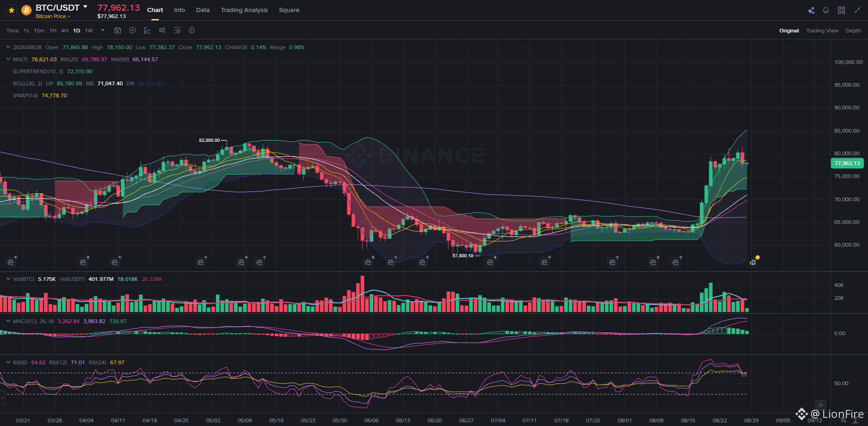The image size is (868, 426).
Task: Click the globe event marker near 06/06
Action: (x=368, y=262)
